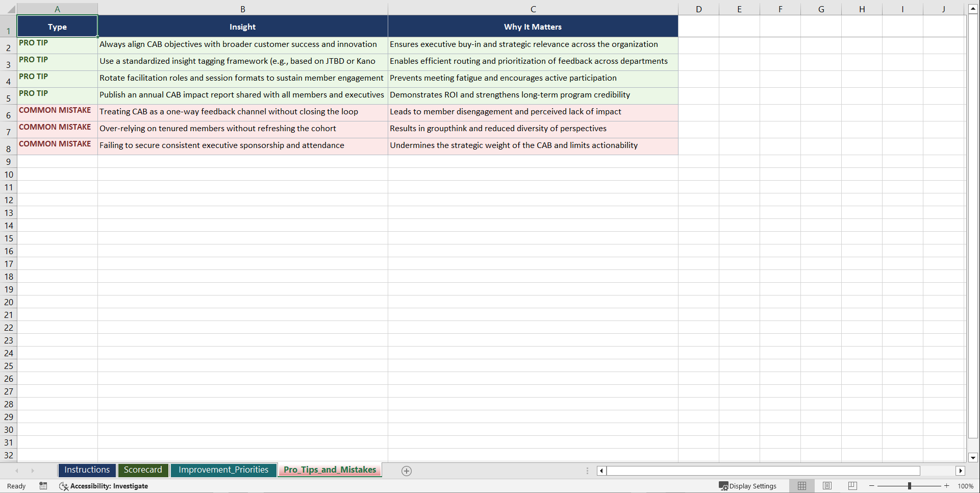Click the Display Settings icon
This screenshot has width=980, height=493.
723,486
